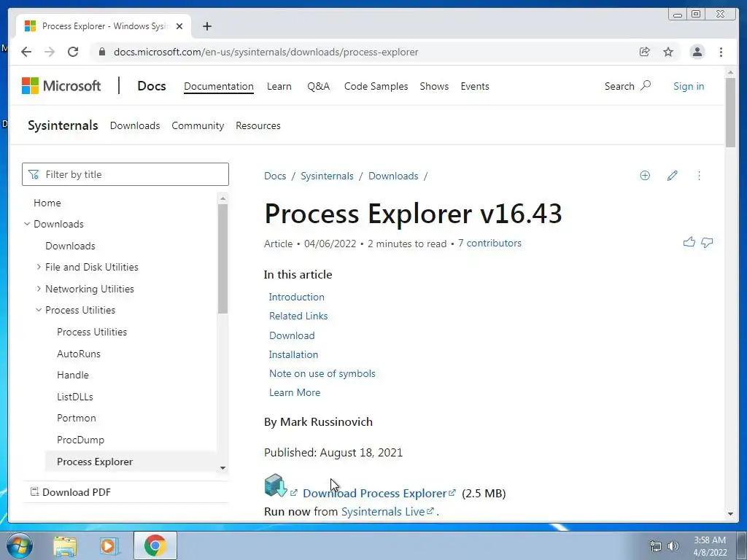Expand Networking Utilities node
The height and width of the screenshot is (560, 747).
[x=39, y=289]
